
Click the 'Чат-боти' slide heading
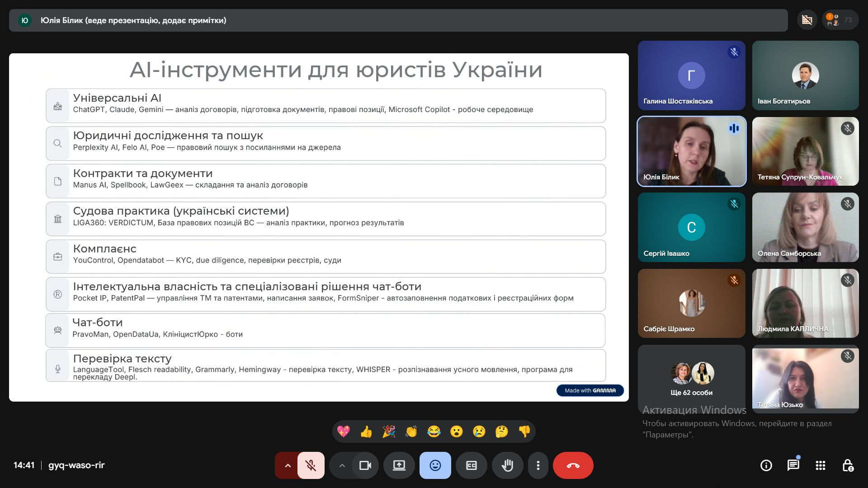click(97, 323)
